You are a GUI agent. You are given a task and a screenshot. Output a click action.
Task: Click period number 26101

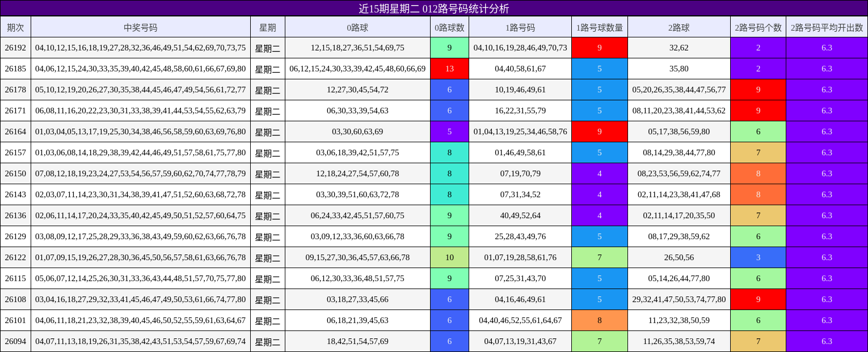(15, 320)
